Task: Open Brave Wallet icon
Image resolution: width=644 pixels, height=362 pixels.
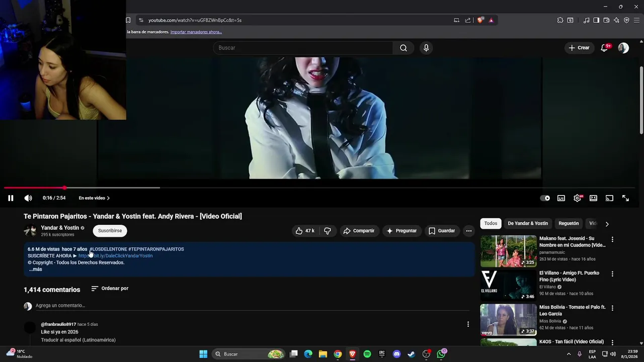Action: point(606,20)
